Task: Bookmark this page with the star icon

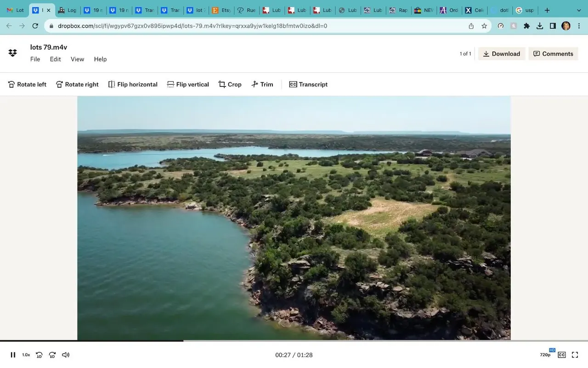Action: [484, 26]
